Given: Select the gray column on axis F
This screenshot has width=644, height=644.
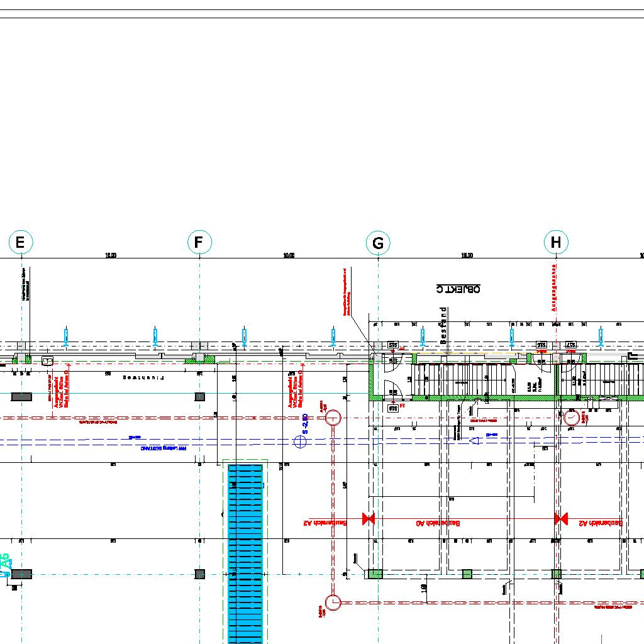Looking at the screenshot, I should tap(199, 397).
